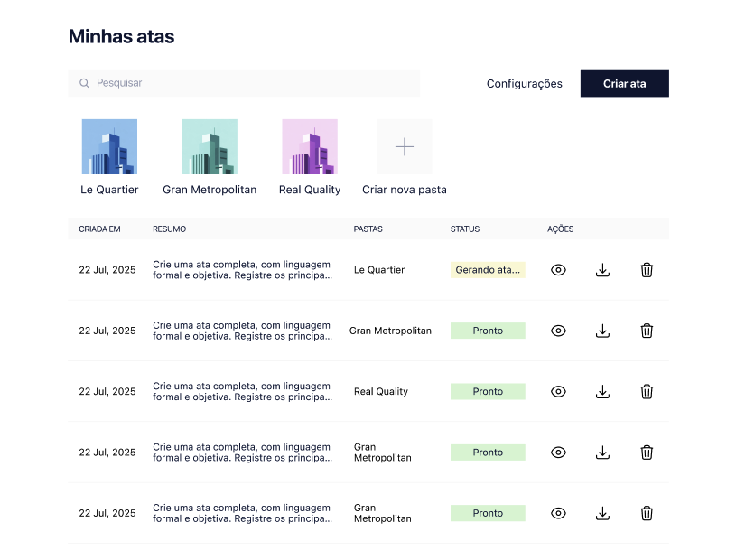This screenshot has width=736, height=560.
Task: Click the Gerando ata status badge
Action: [488, 270]
